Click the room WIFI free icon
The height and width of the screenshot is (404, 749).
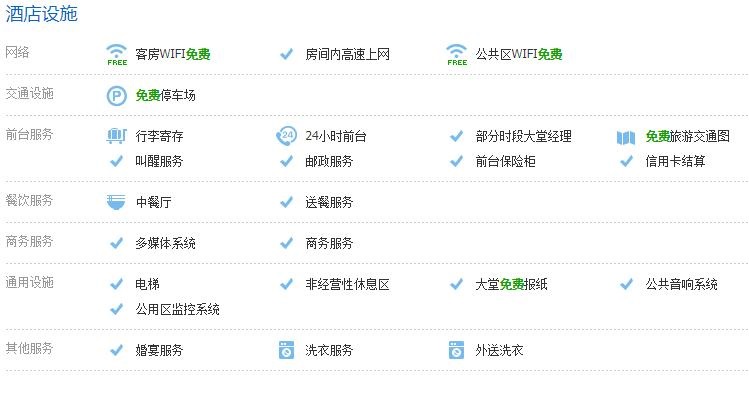tap(117, 54)
